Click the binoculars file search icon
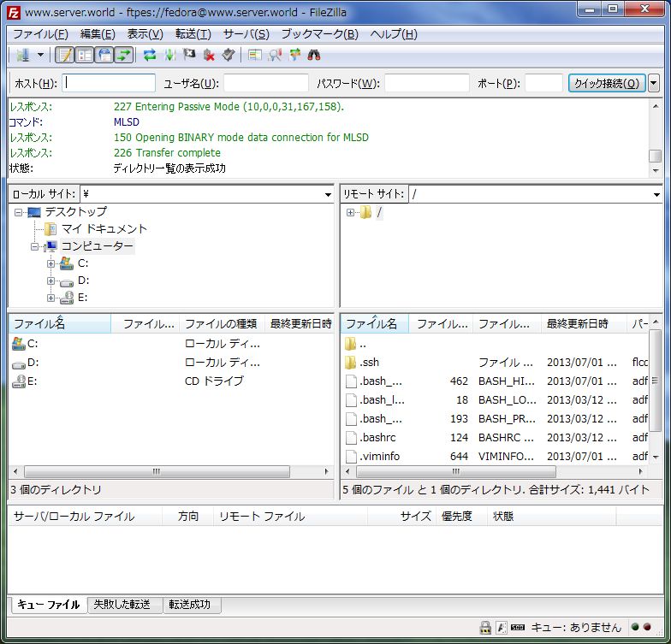Viewport: 671px width, 644px height. [x=314, y=55]
